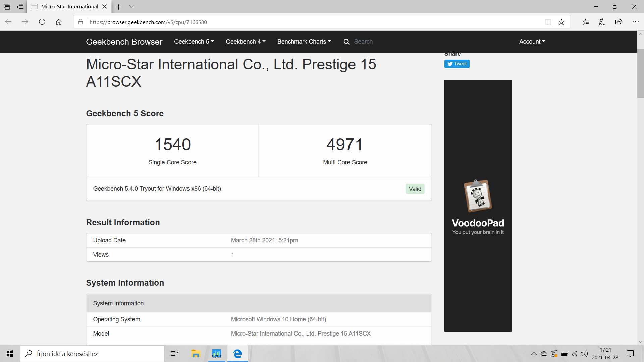Screen dimensions: 644x362
Task: Open the Account dropdown menu
Action: (532, 42)
